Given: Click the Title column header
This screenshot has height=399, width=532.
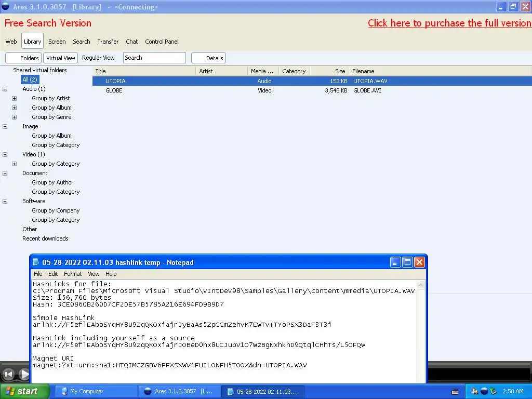Looking at the screenshot, I should point(144,71).
